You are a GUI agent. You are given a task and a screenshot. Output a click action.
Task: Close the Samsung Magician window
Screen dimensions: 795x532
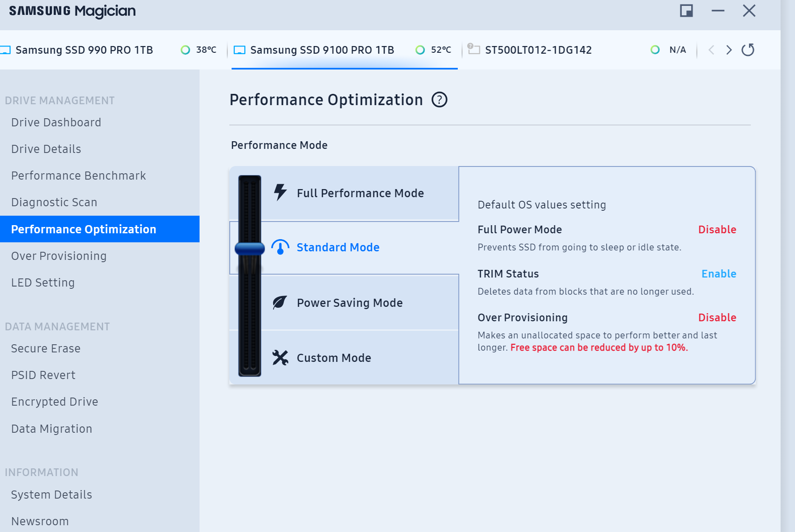749,10
